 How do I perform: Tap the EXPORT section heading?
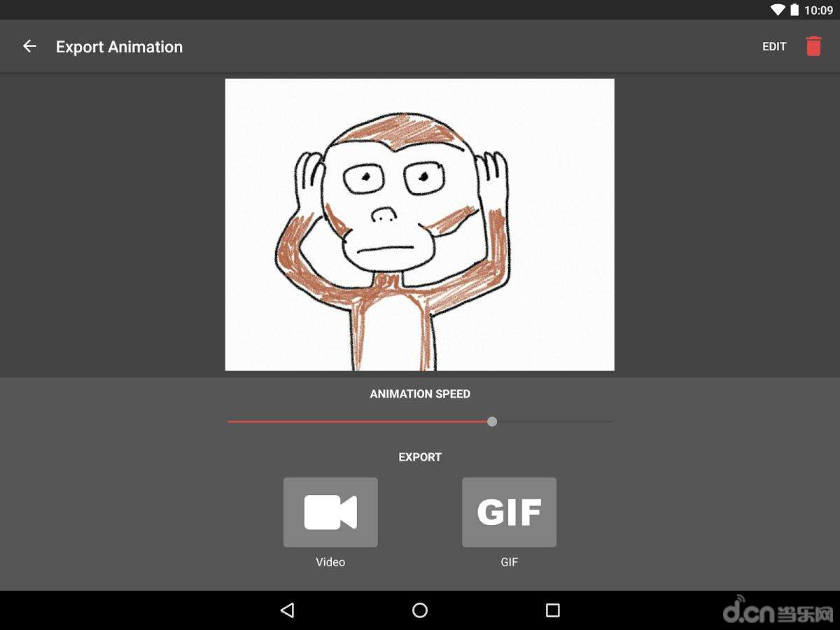coord(420,457)
